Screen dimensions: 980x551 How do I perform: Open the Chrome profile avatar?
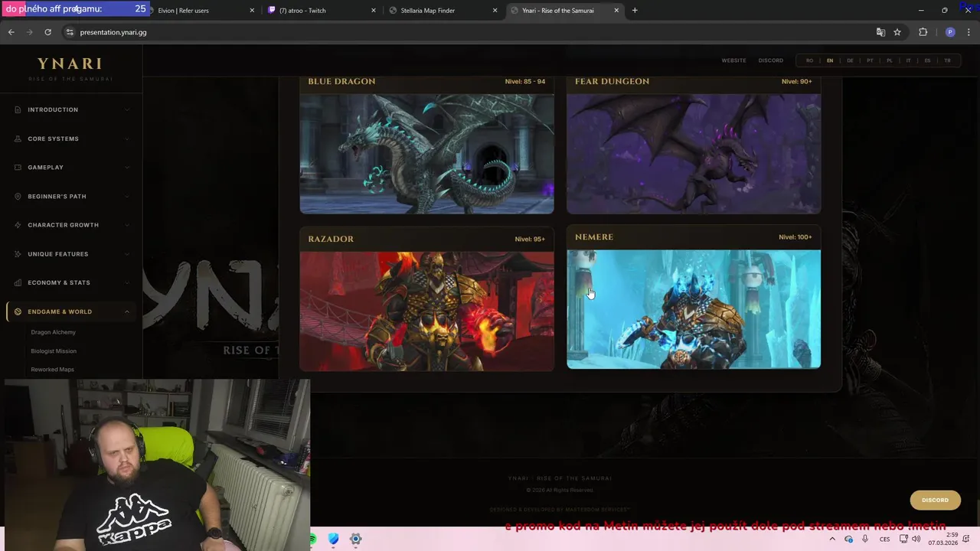point(950,32)
